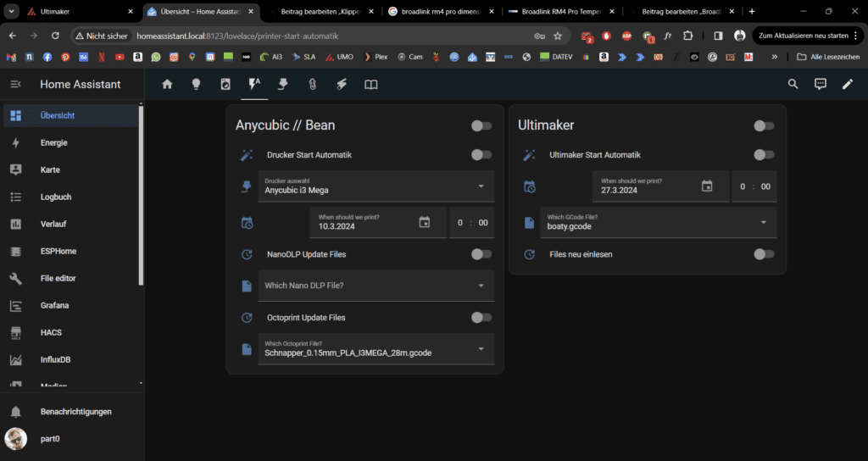Open Karte in the sidebar
Screen dimensions: 868x461
pyautogui.click(x=71, y=169)
